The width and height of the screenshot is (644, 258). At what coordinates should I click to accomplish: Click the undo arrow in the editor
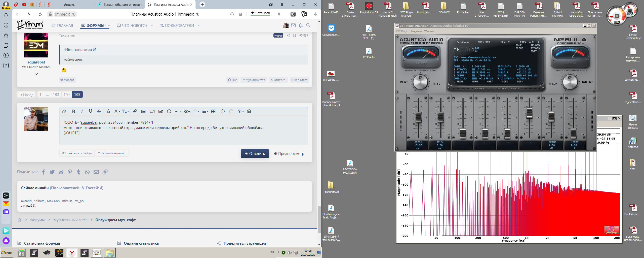[x=222, y=111]
